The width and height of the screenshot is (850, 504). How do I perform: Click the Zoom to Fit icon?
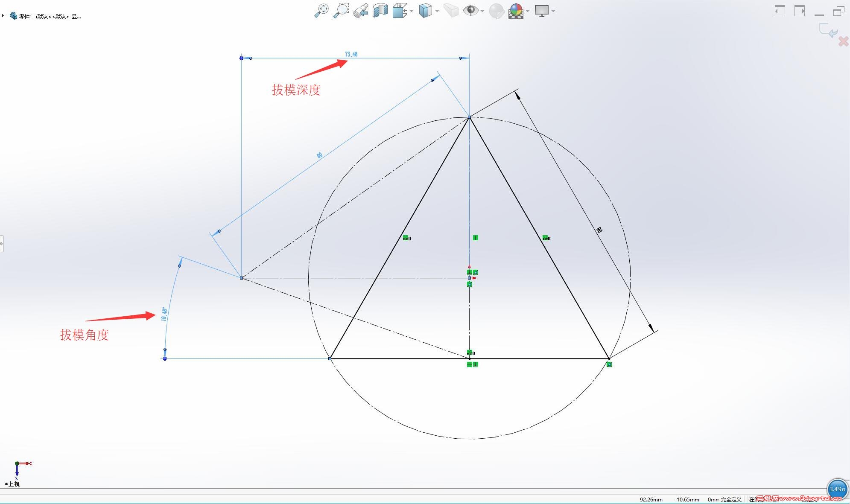click(321, 10)
